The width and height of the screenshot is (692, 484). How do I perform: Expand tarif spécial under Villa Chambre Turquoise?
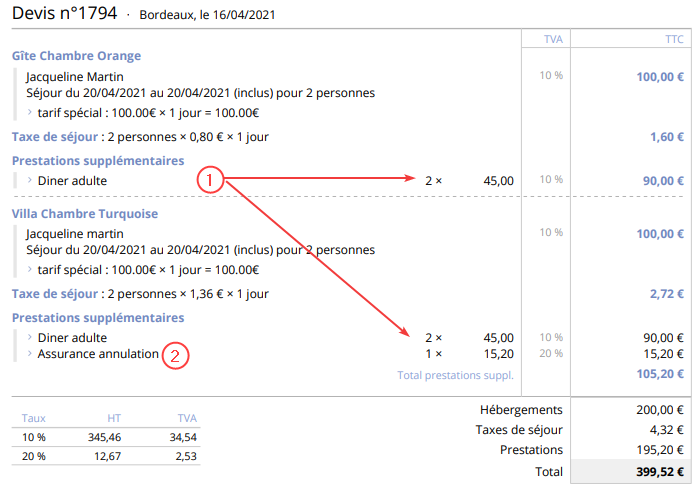coord(30,269)
